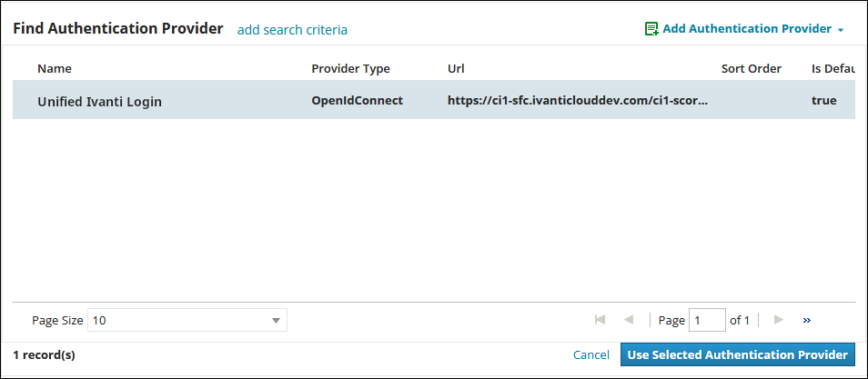Sort by the Sort Order column header
Image resolution: width=868 pixels, height=379 pixels.
click(752, 68)
